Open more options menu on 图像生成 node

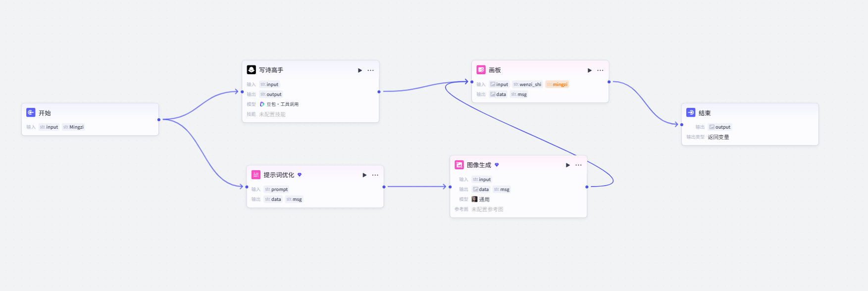(578, 165)
